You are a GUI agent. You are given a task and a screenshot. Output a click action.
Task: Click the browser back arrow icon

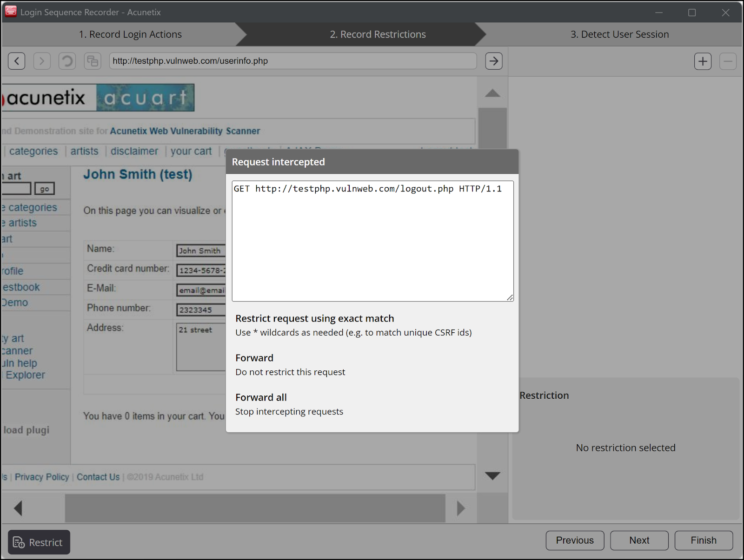(17, 61)
